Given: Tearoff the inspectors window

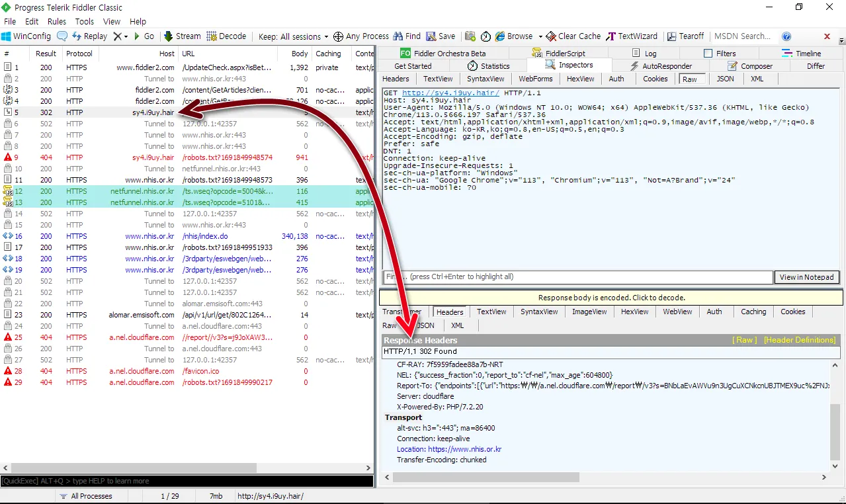Looking at the screenshot, I should (x=685, y=36).
